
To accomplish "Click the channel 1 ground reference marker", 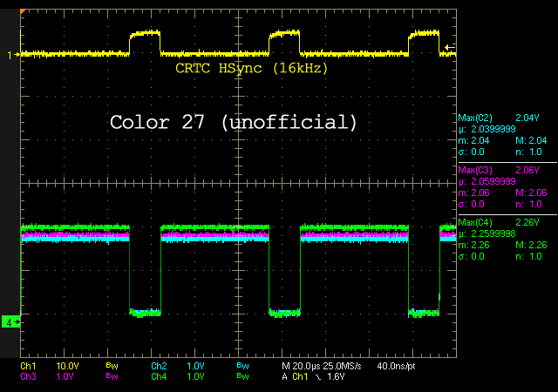I will [10, 55].
